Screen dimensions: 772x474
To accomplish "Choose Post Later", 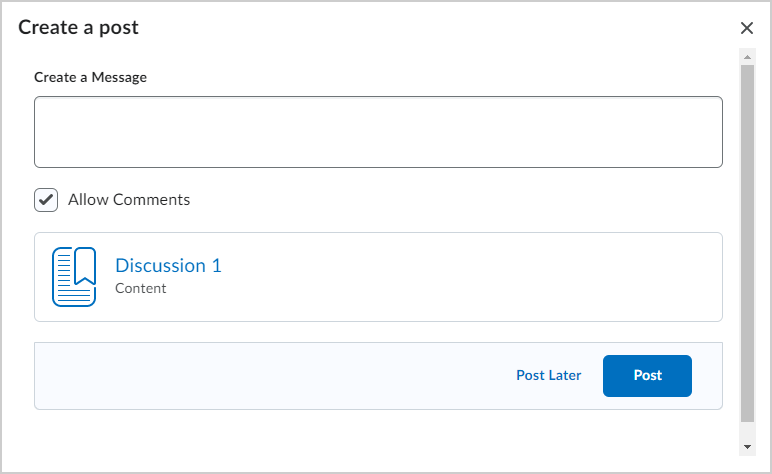I will 548,376.
